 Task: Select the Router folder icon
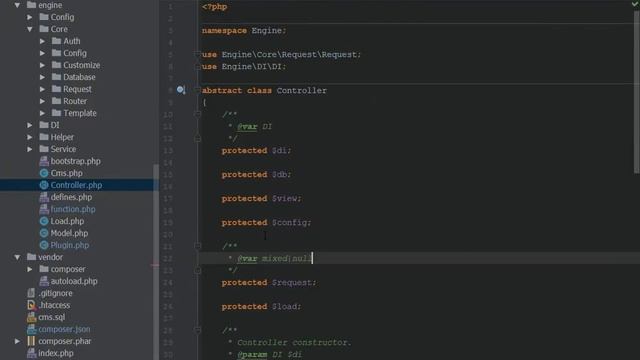[57, 101]
